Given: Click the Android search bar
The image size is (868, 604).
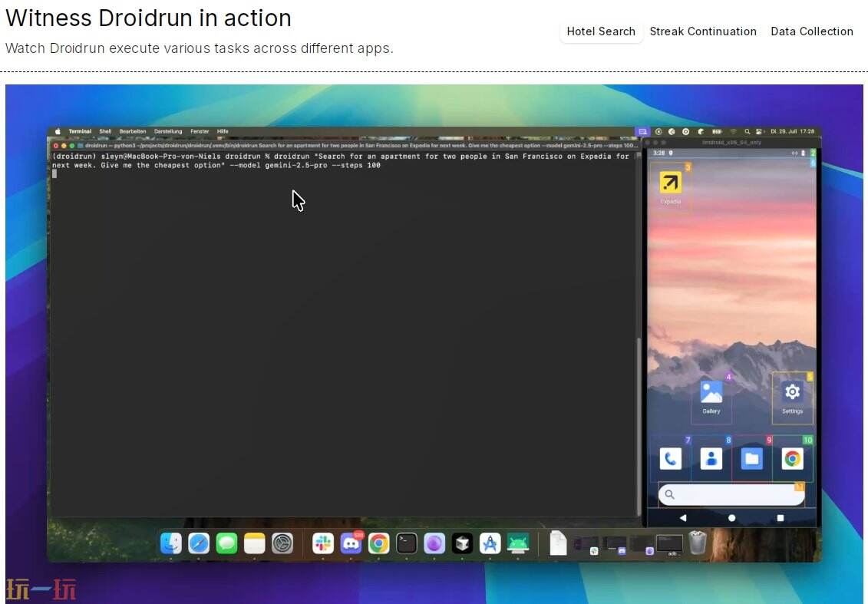Looking at the screenshot, I should (x=731, y=495).
